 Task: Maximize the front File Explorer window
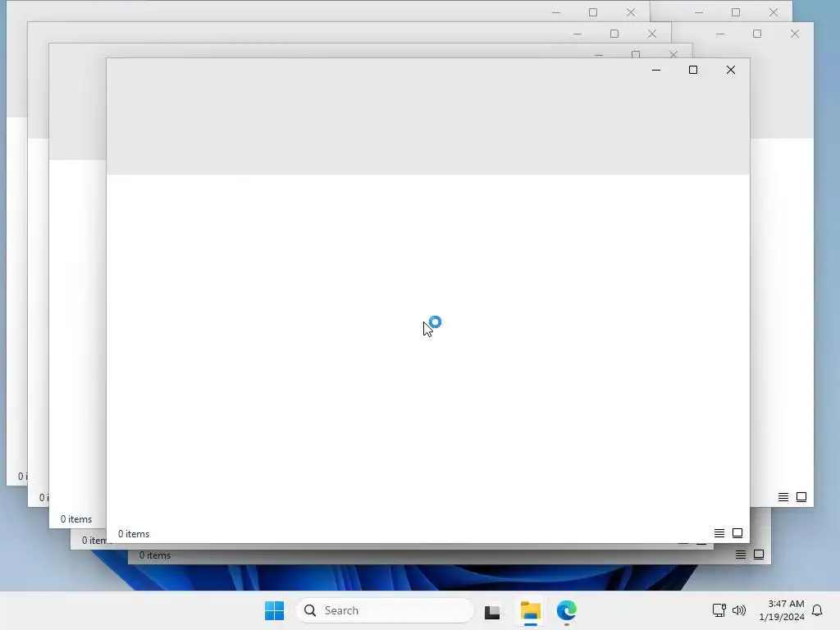pyautogui.click(x=692, y=70)
